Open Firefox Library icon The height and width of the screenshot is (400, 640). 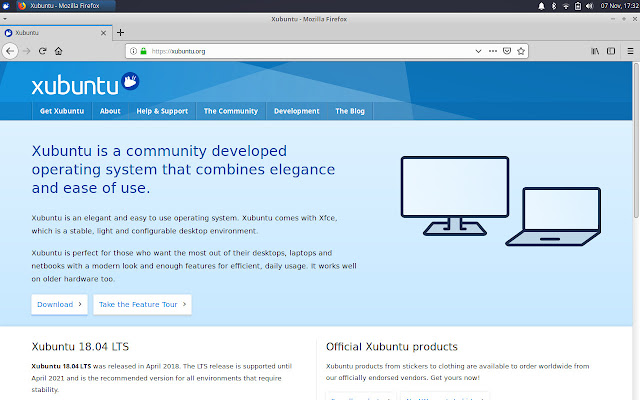point(595,51)
